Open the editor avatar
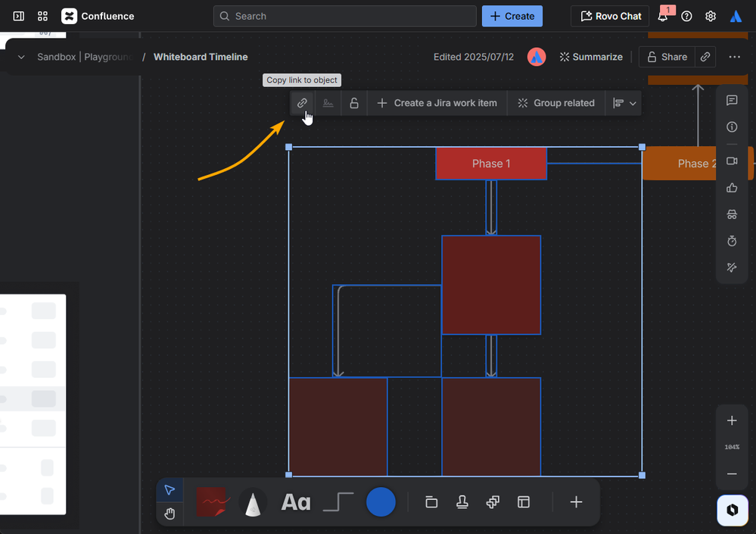The height and width of the screenshot is (534, 756). point(536,57)
